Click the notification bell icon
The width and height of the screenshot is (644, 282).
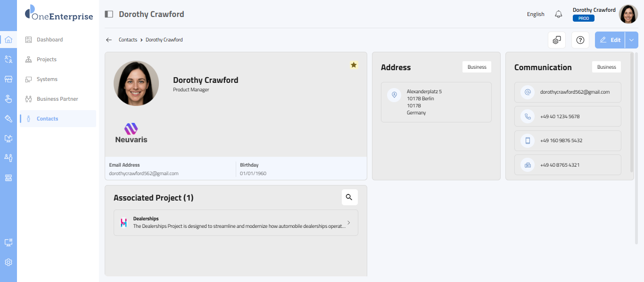click(x=559, y=14)
